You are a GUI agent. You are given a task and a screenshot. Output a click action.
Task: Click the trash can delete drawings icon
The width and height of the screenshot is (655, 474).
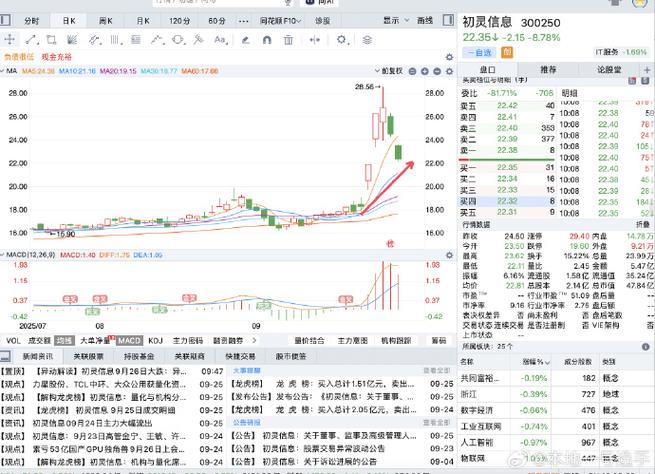coord(288,40)
